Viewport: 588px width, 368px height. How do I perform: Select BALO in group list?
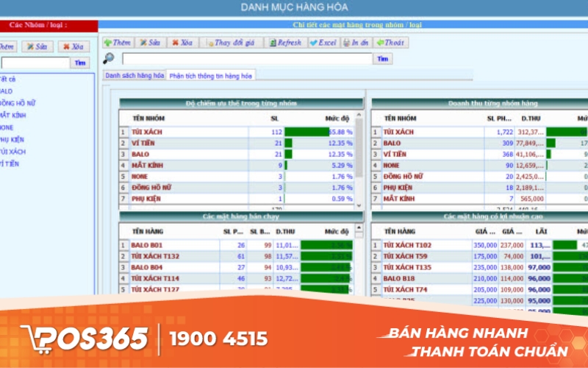6,91
